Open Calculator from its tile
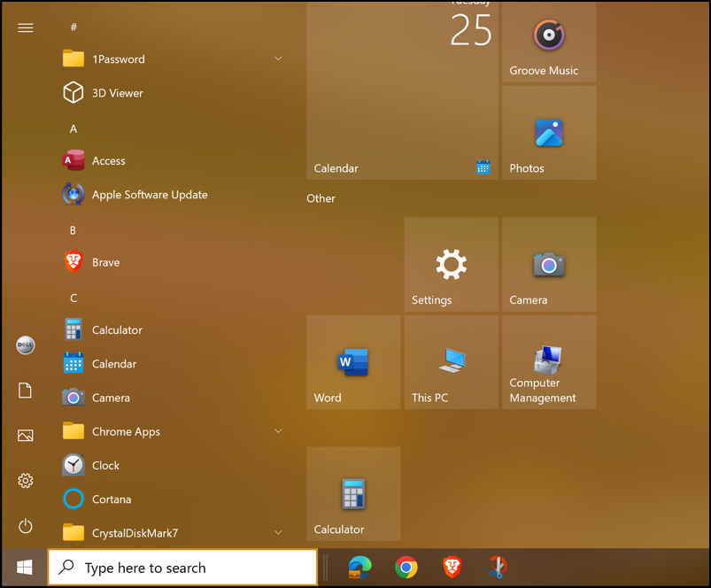The image size is (711, 588). (353, 493)
